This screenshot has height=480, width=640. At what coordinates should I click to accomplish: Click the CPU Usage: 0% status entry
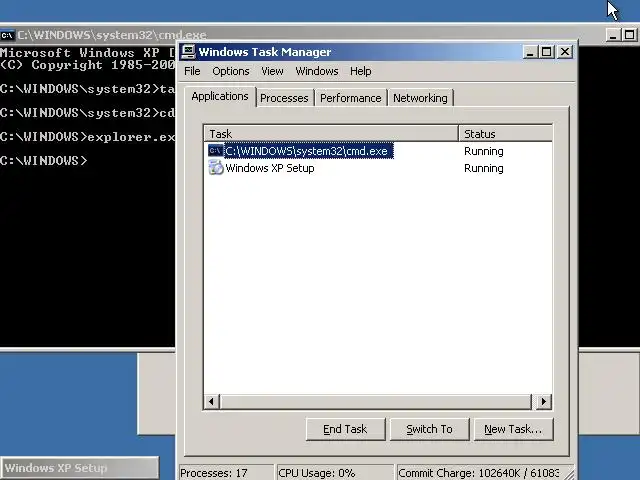click(335, 473)
